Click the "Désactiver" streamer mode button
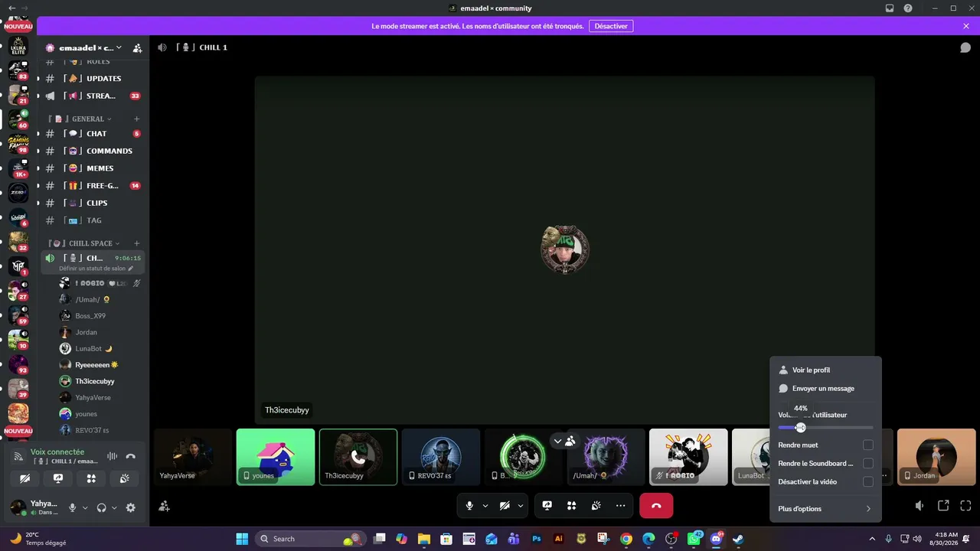980x551 pixels. pos(611,26)
